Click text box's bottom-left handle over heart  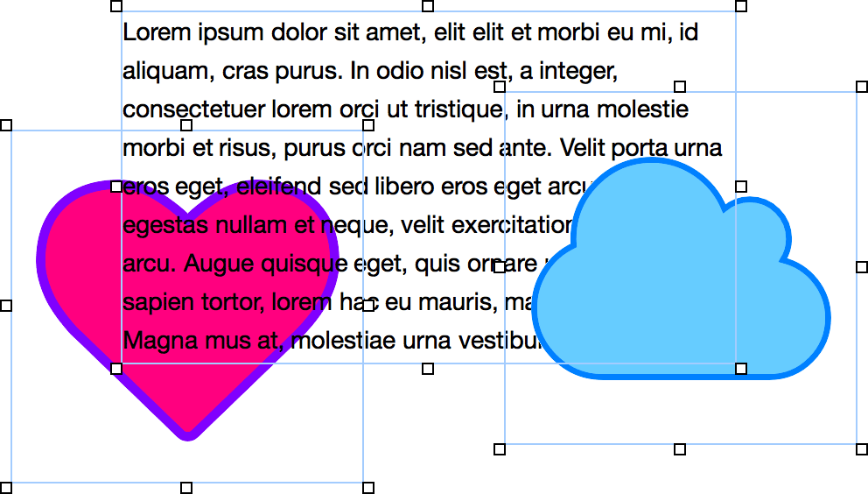[x=116, y=369]
